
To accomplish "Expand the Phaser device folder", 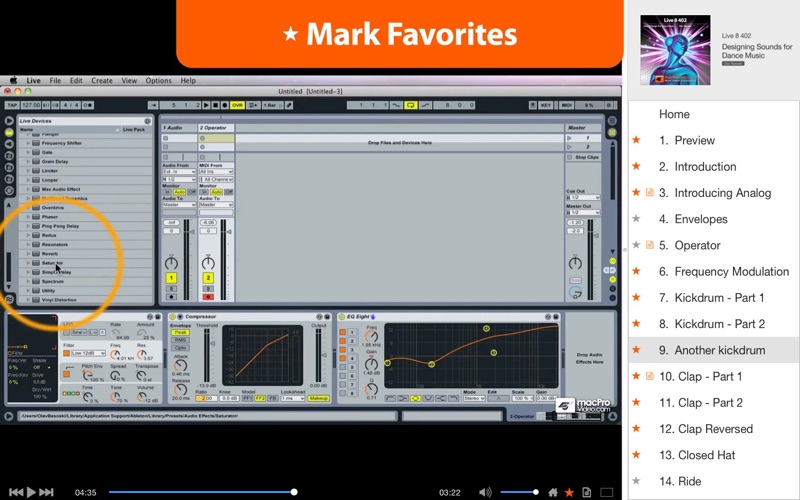I will click(x=28, y=217).
